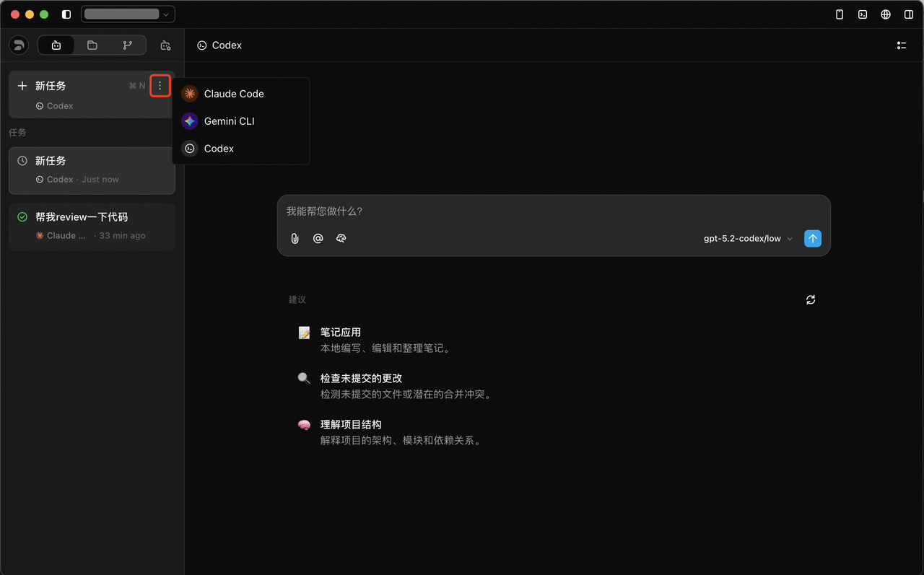Switch to the files folder tab
The height and width of the screenshot is (575, 924).
tap(92, 45)
